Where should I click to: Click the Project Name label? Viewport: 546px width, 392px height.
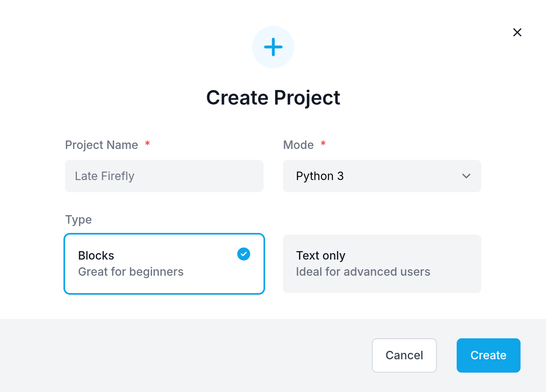click(x=101, y=145)
